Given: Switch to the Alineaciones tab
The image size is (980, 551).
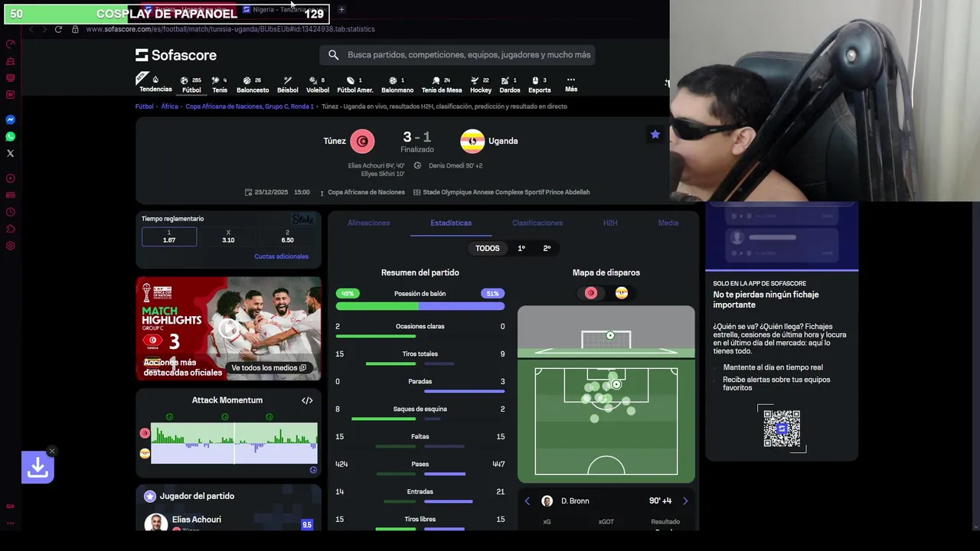Looking at the screenshot, I should click(x=368, y=223).
